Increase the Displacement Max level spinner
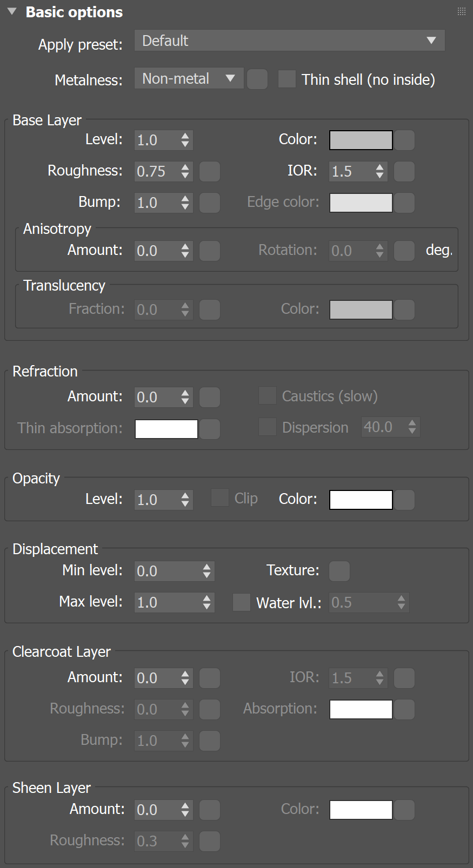 click(207, 598)
